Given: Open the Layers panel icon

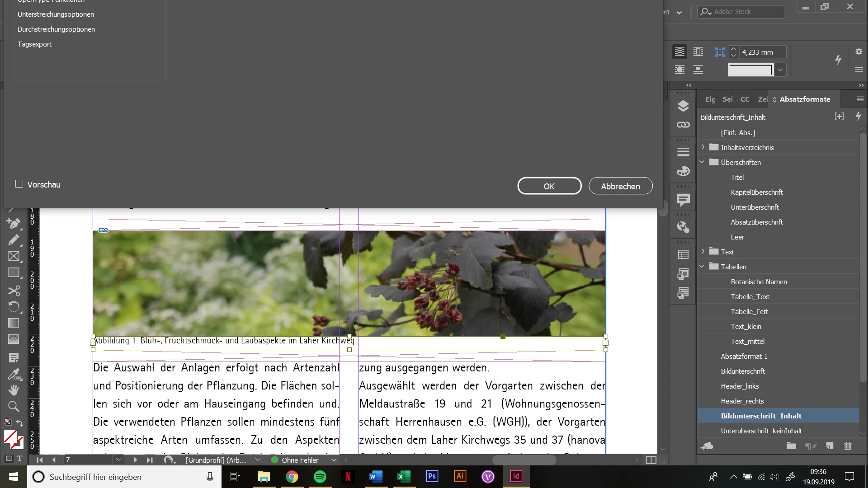Looking at the screenshot, I should pyautogui.click(x=683, y=106).
